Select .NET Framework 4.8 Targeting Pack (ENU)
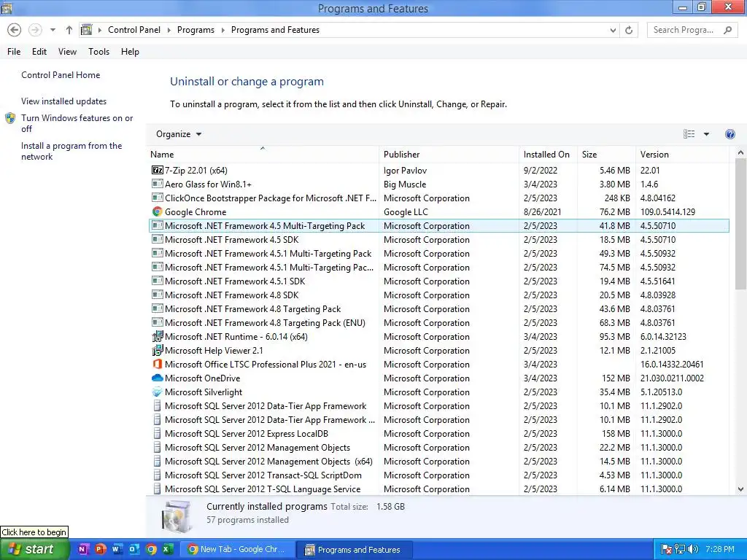The height and width of the screenshot is (560, 747). coord(438,322)
